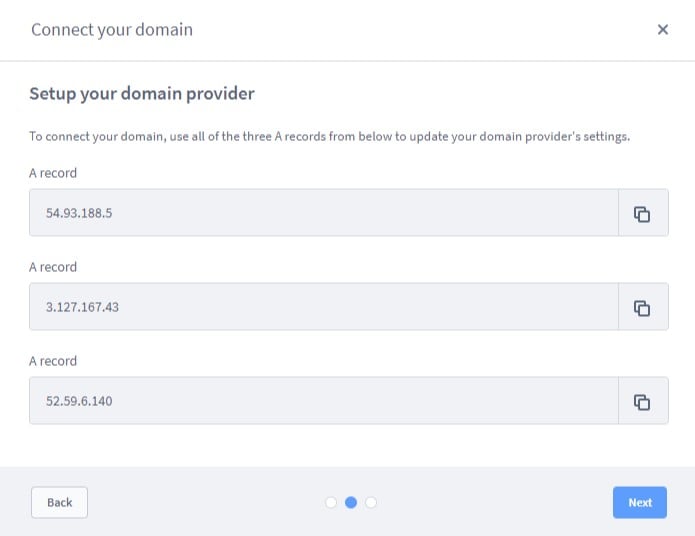Screen dimensions: 695x536
Task: Click the field containing 54.93.188.5
Action: 324,213
